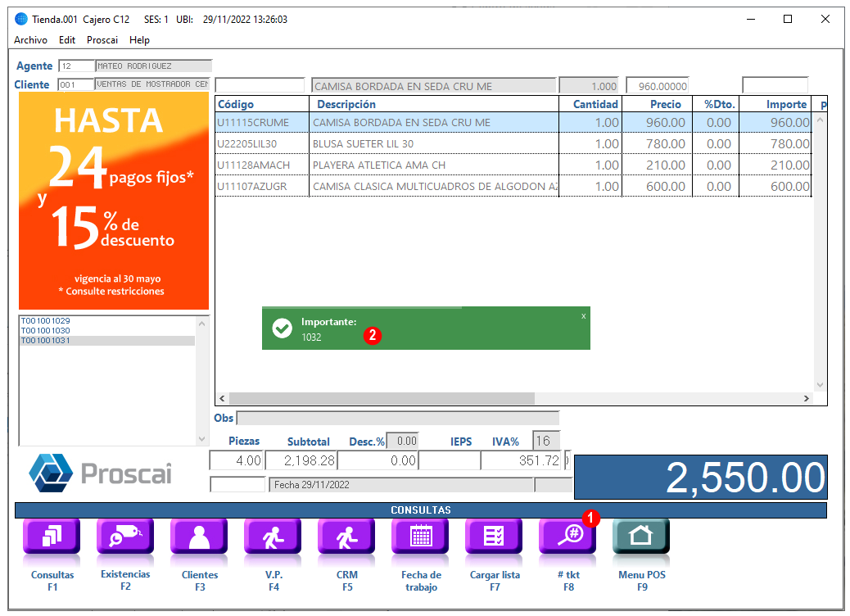Click the horizontal scrollbar right arrow in grid

[x=807, y=399]
